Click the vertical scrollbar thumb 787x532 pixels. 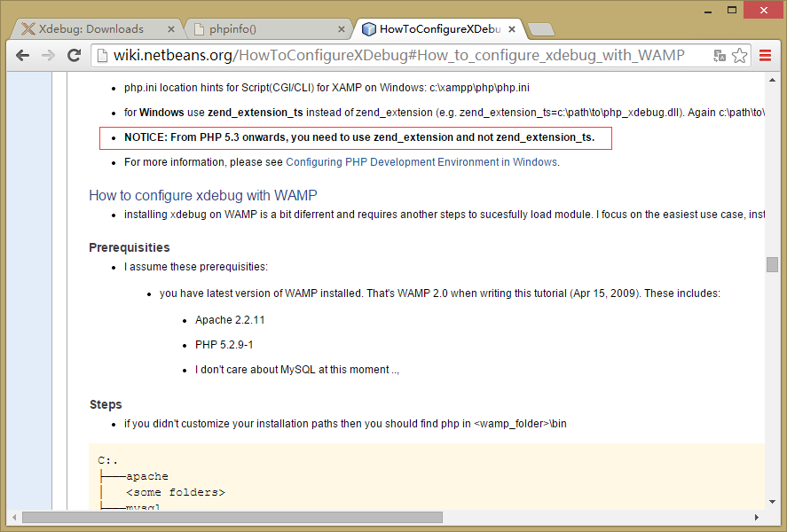click(x=772, y=264)
